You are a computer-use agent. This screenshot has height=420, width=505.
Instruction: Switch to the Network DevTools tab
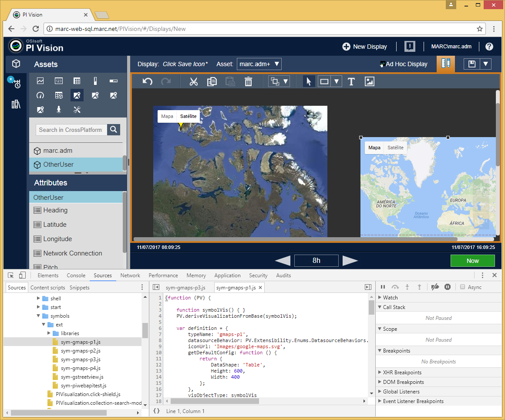pyautogui.click(x=130, y=276)
